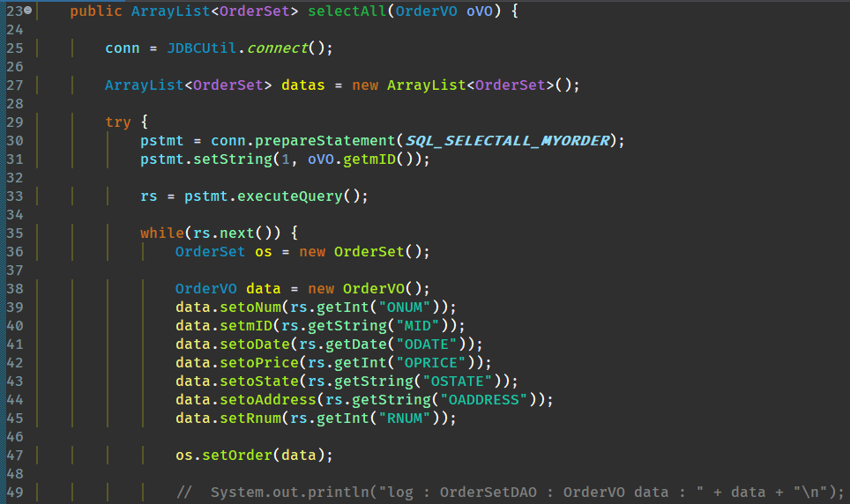Click the pstmt variable on line 30
Image resolution: width=850 pixels, height=504 pixels.
[x=162, y=141]
